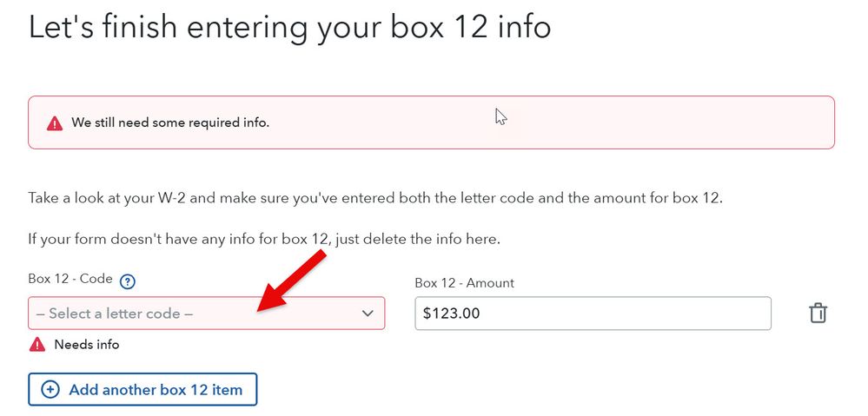The height and width of the screenshot is (416, 868).
Task: Click the "Needs info" error message text
Action: pyautogui.click(x=87, y=345)
